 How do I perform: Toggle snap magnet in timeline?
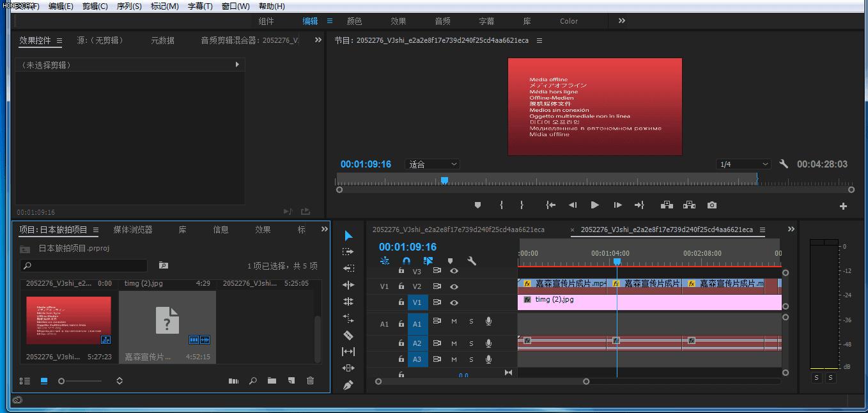407,261
